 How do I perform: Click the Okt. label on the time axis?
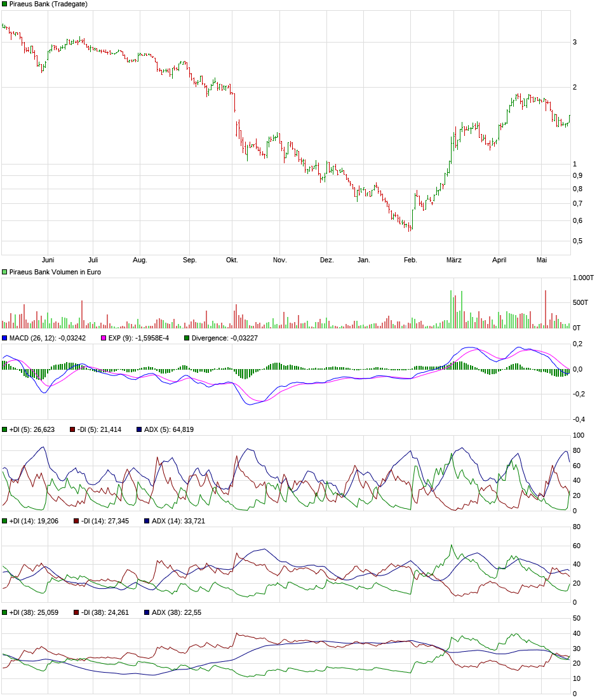point(232,259)
